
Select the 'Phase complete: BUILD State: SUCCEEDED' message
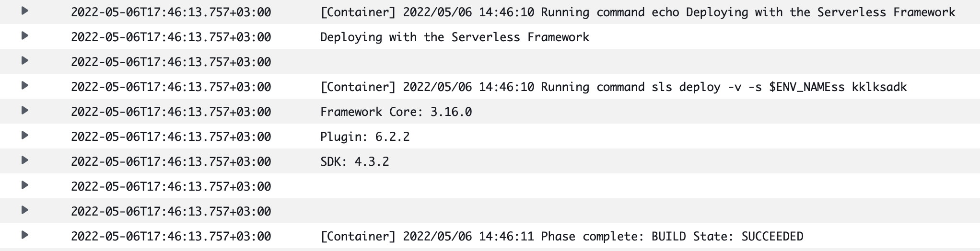pyautogui.click(x=562, y=237)
